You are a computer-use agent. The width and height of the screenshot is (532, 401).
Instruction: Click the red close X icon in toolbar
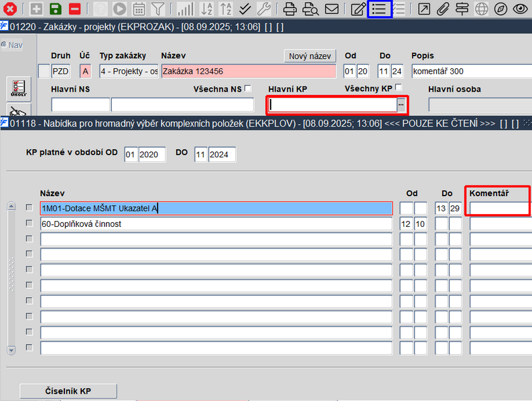(x=10, y=9)
